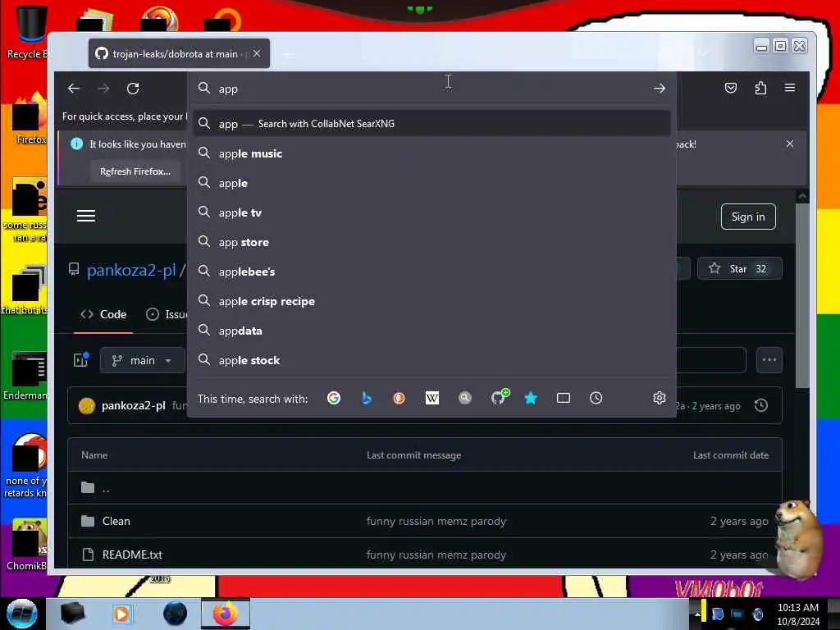
Task: Click the Refresh Firefox... button
Action: [135, 171]
